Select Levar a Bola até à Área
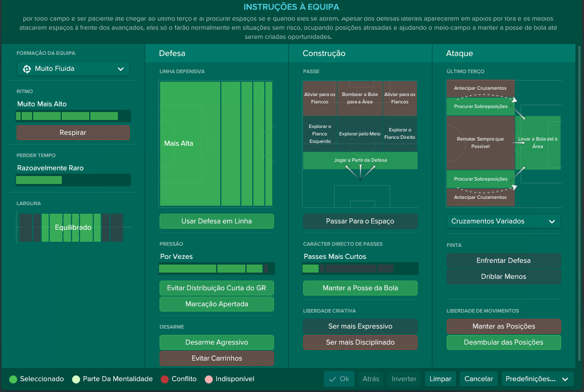Image resolution: width=584 pixels, height=392 pixels. (x=538, y=143)
